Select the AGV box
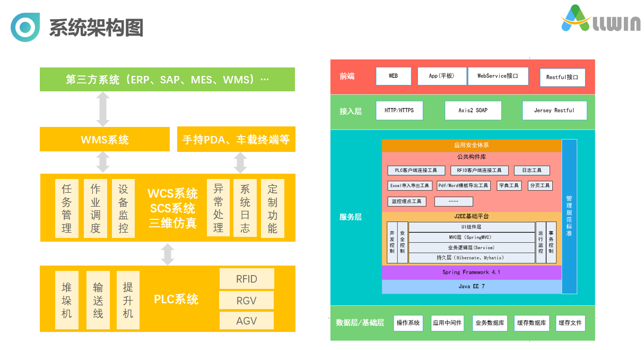Viewport: 644px width, 350px height. 247,321
